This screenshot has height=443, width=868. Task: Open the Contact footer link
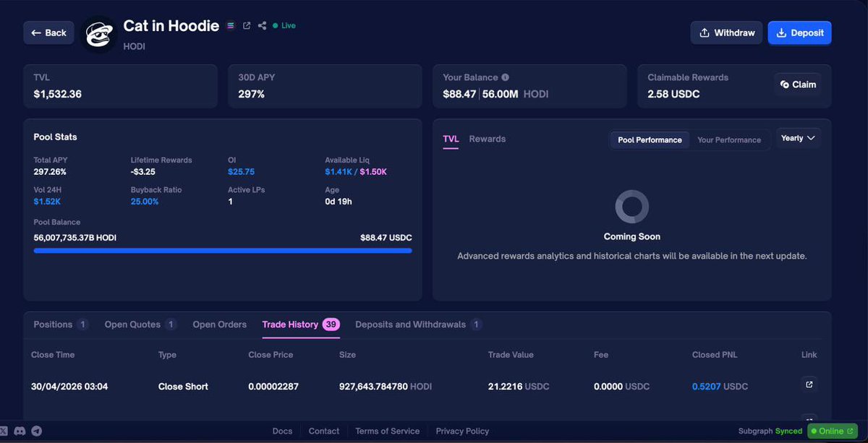[324, 431]
